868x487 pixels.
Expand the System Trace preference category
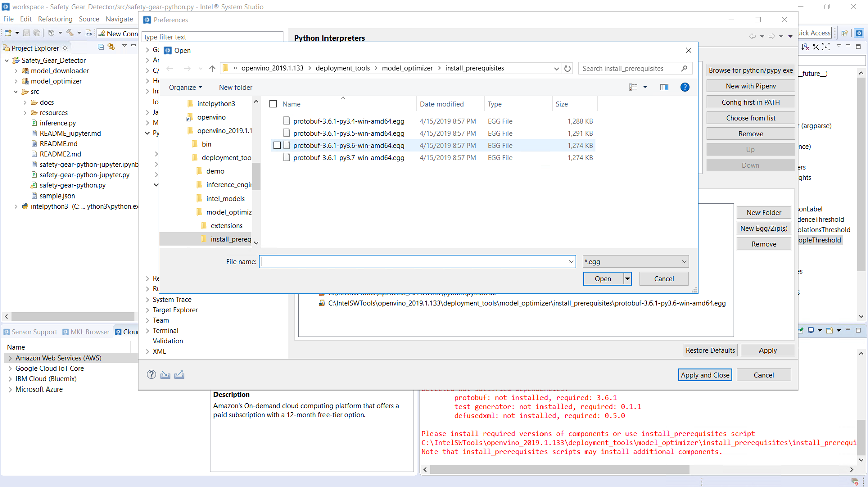point(147,300)
